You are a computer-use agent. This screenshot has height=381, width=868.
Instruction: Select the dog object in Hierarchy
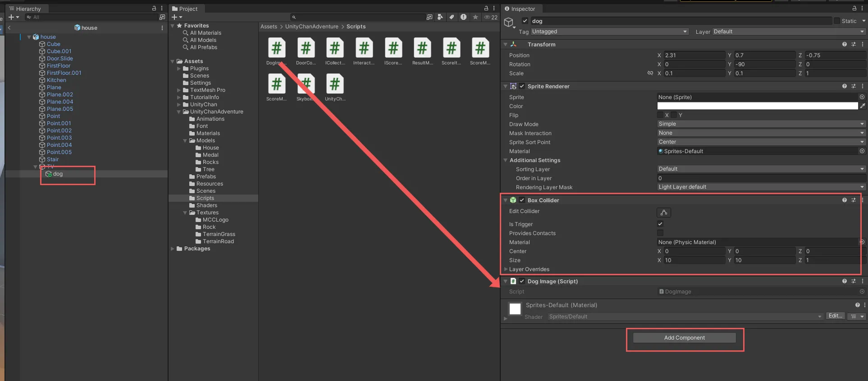coord(58,174)
